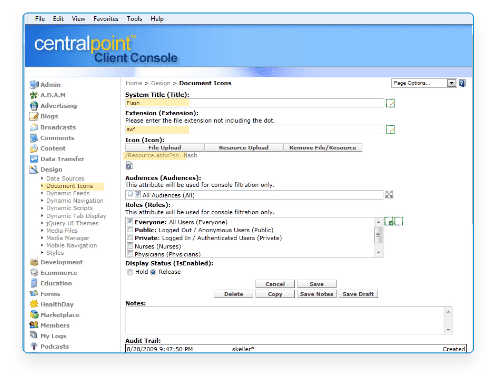Click the Remove File/Resource button
497x386 pixels.
[x=323, y=148]
